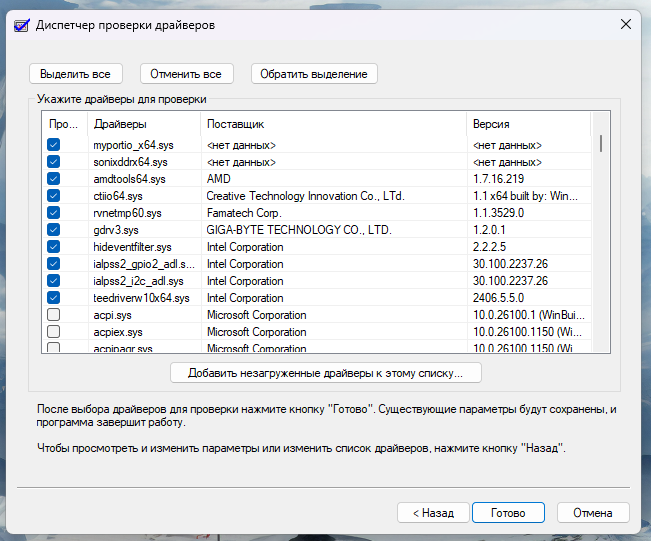Uncheck the ialpss2_i2c_adl.sys checkbox
The width and height of the screenshot is (651, 541).
(x=54, y=281)
